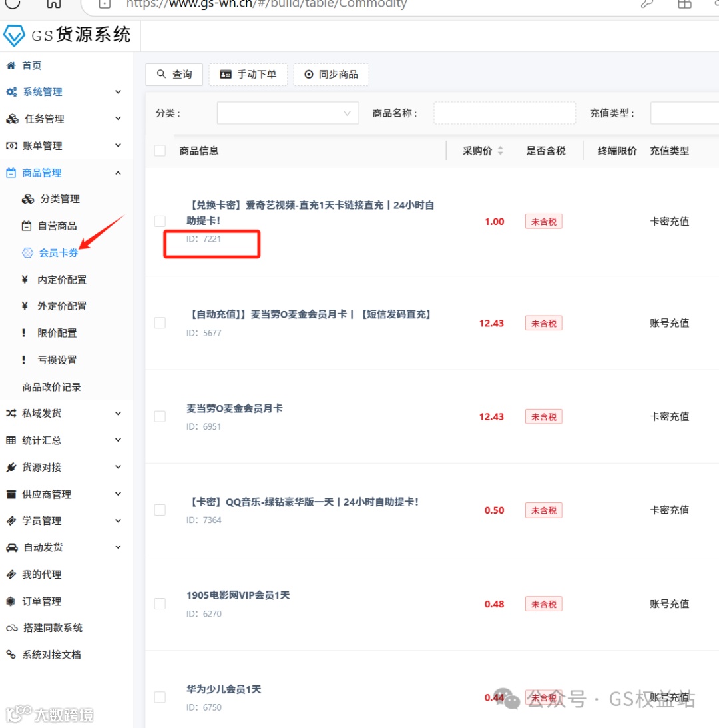Screen dimensions: 719x728
Task: Click the price 0.48 in 1905电影网 row
Action: (x=495, y=604)
